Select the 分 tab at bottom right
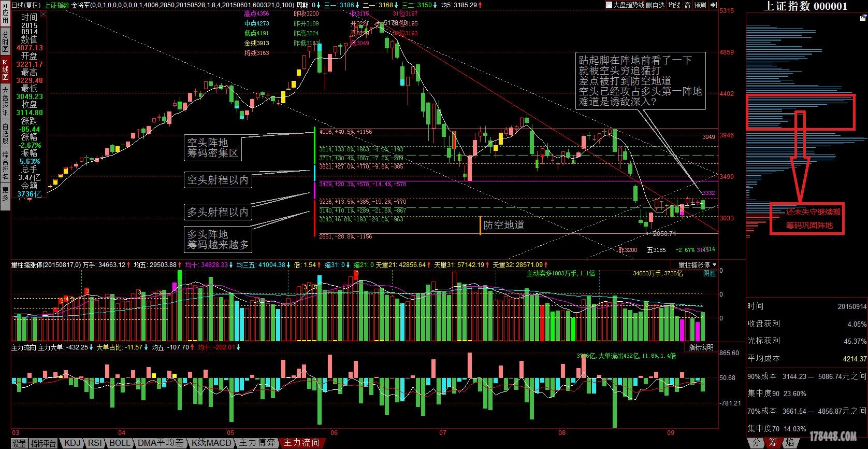The width and height of the screenshot is (868, 449). click(x=756, y=443)
